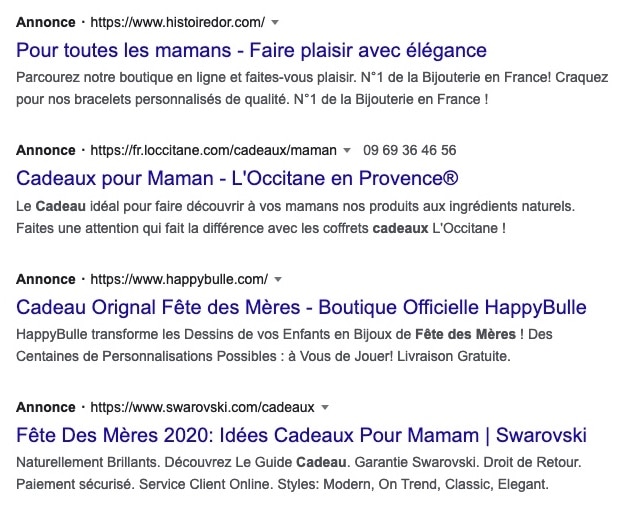The height and width of the screenshot is (509, 624).
Task: Open the "Cadeaux pour Maman" L'Occitane headline
Action: point(238,178)
